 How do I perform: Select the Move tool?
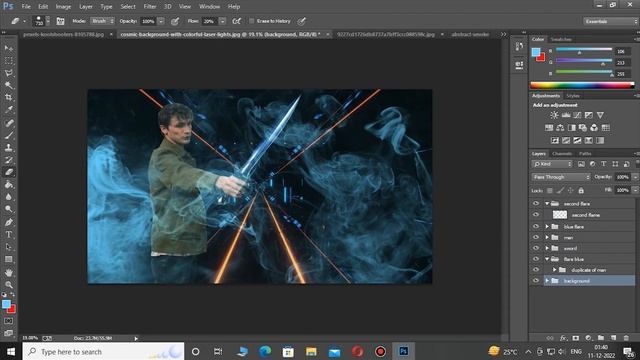[x=9, y=48]
